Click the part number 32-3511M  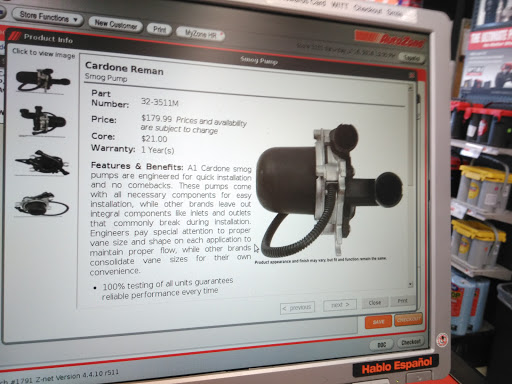[x=160, y=102]
